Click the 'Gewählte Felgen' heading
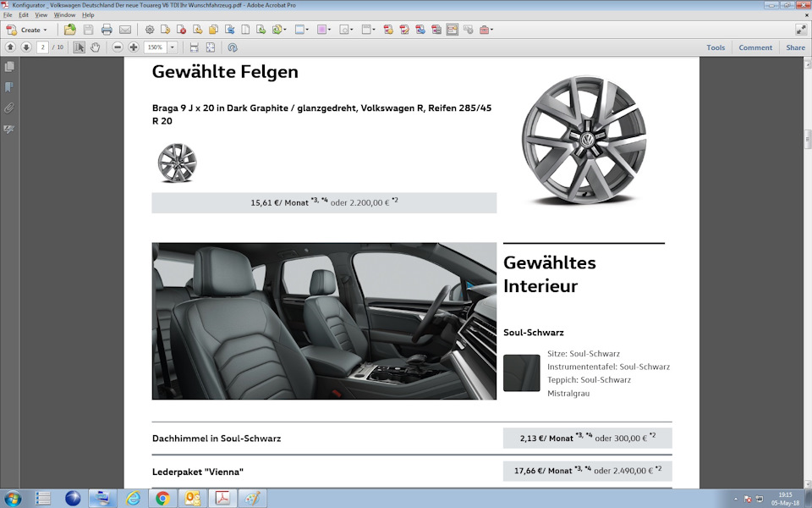The width and height of the screenshot is (812, 508). (225, 71)
